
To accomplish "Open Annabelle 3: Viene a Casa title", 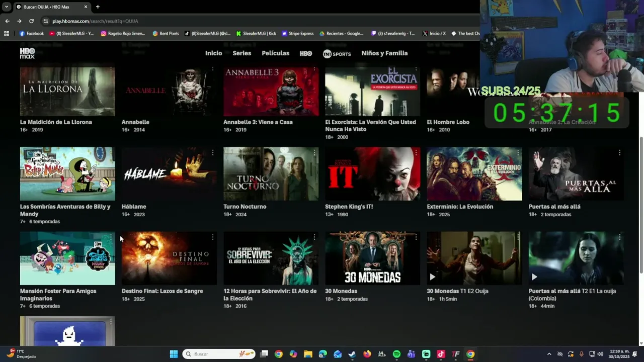I will (258, 122).
